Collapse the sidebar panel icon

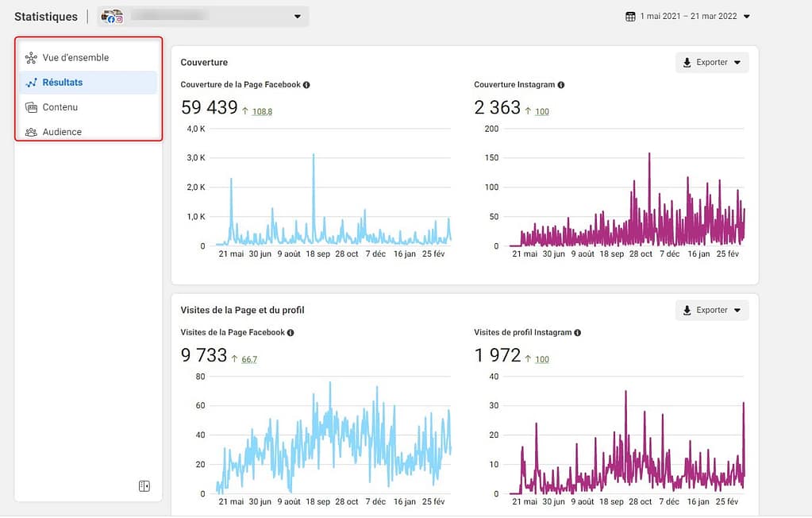[144, 486]
